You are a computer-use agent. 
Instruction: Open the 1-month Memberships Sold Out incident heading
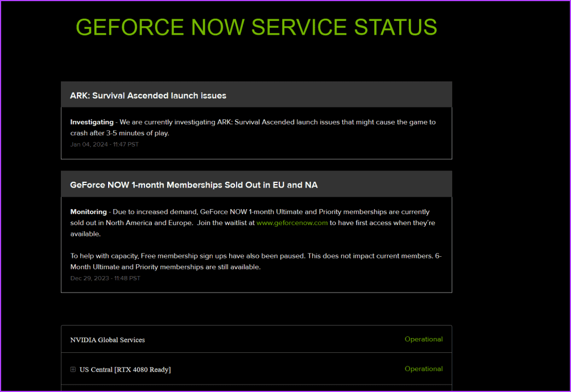(x=194, y=185)
